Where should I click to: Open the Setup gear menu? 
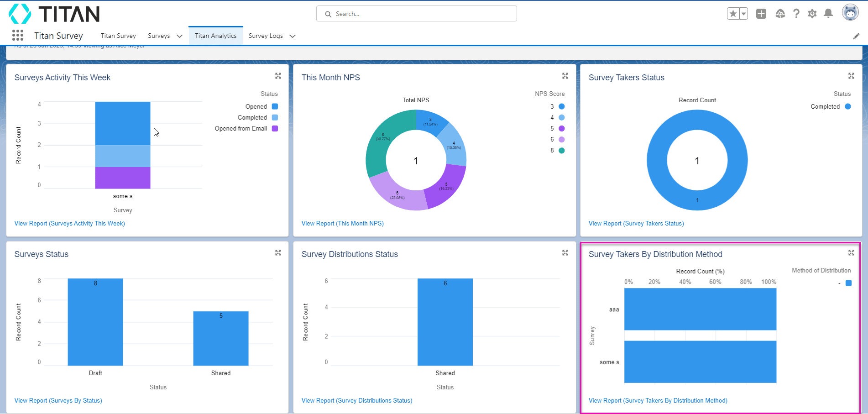812,14
